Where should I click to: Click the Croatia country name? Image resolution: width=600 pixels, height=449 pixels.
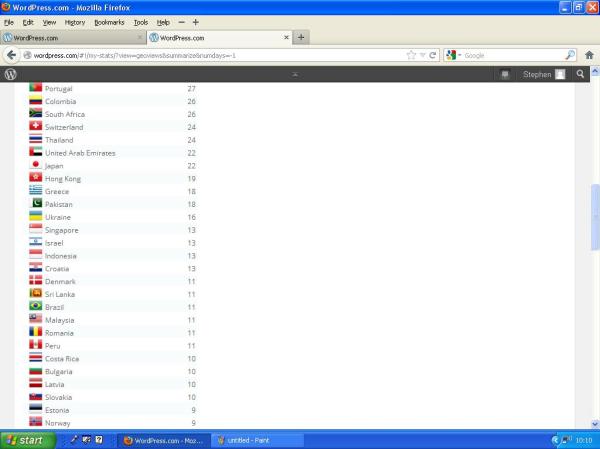point(57,269)
